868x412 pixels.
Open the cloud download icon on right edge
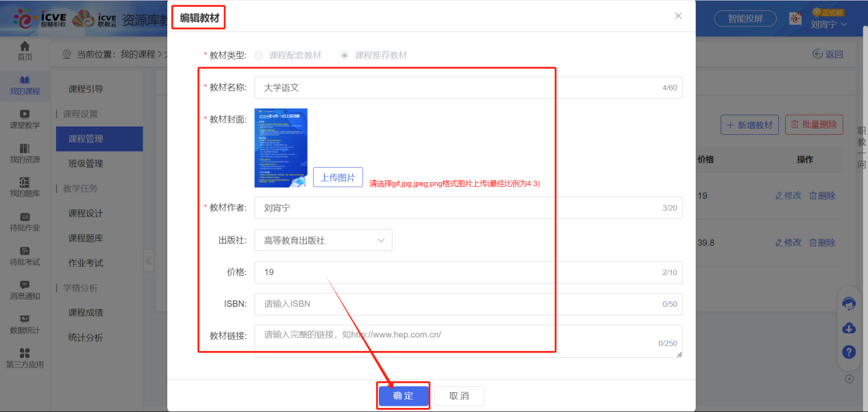848,328
